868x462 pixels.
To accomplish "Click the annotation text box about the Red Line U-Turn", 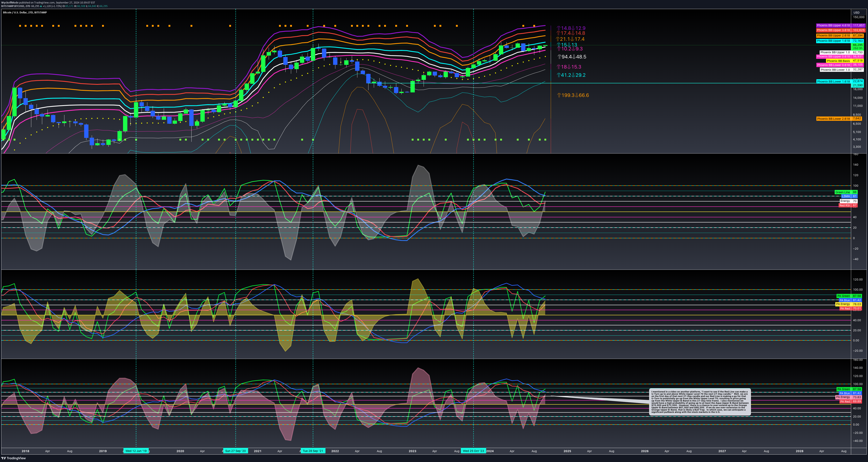I will 700,402.
